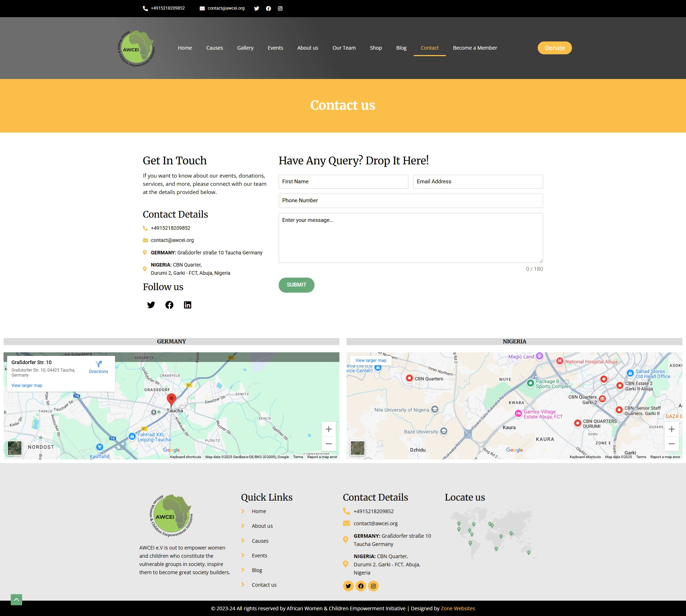Go to the Gallery menu item
Screen dimensions: 686x616
coord(245,48)
